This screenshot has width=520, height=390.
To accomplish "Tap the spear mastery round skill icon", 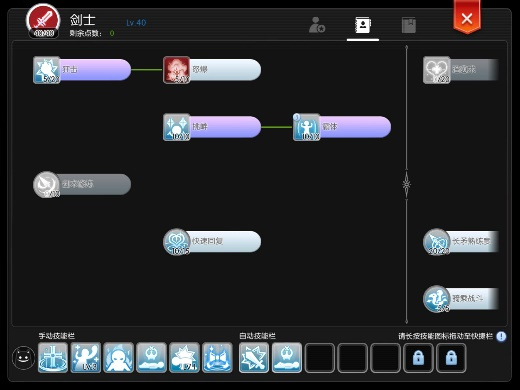I will pos(437,242).
